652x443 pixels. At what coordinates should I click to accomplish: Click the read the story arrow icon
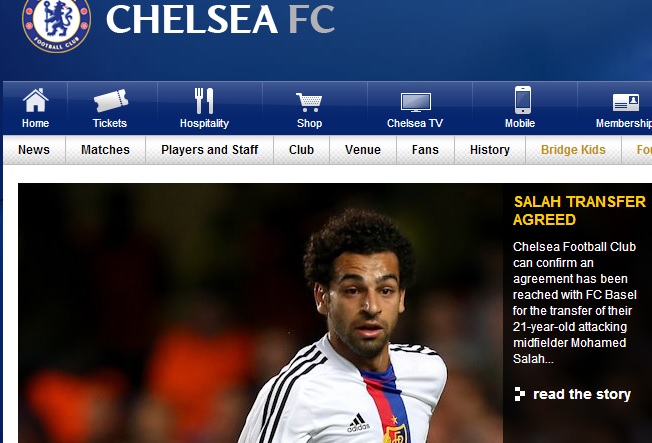(x=519, y=394)
